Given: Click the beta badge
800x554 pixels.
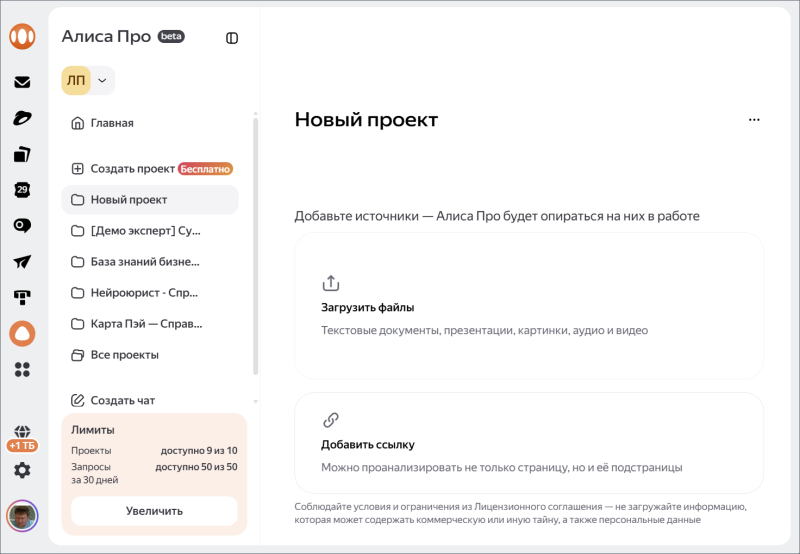Looking at the screenshot, I should [x=171, y=36].
